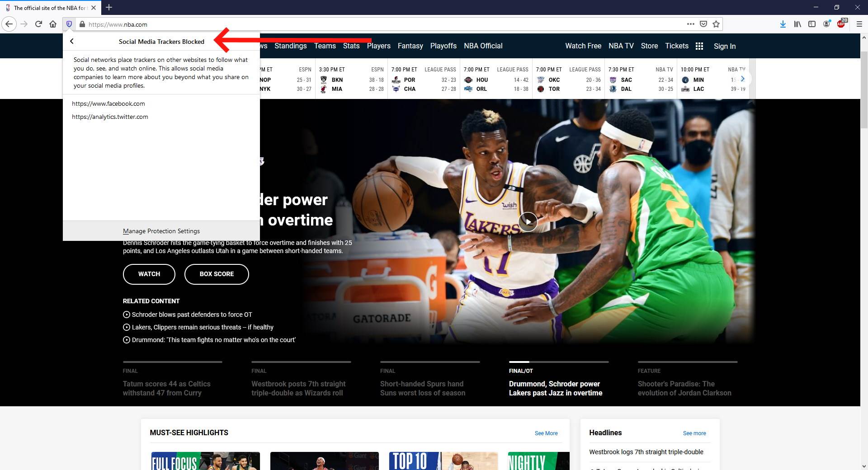The image size is (868, 470).
Task: Switch to the Standings menu item
Action: click(291, 46)
